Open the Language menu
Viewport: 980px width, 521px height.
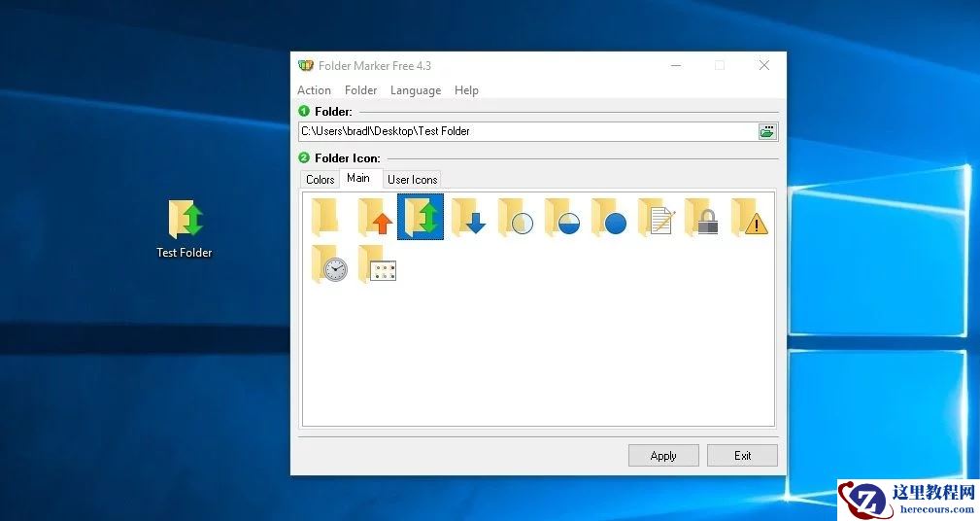point(416,90)
